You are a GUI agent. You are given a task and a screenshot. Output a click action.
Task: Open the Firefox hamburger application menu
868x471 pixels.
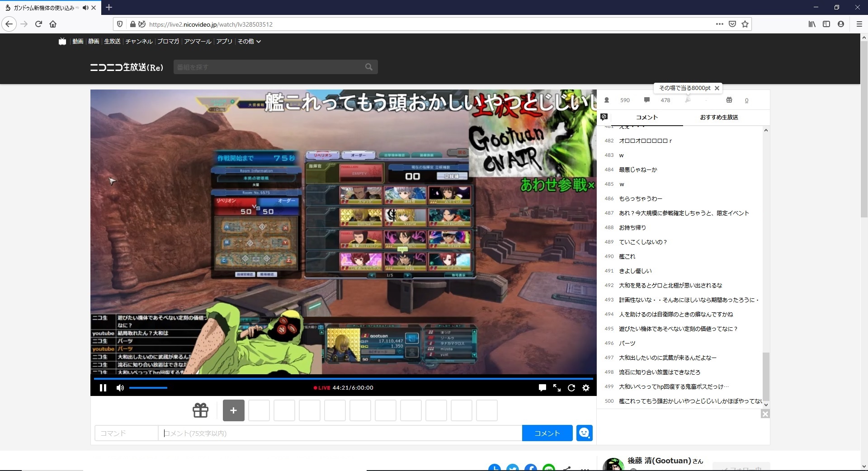(859, 24)
